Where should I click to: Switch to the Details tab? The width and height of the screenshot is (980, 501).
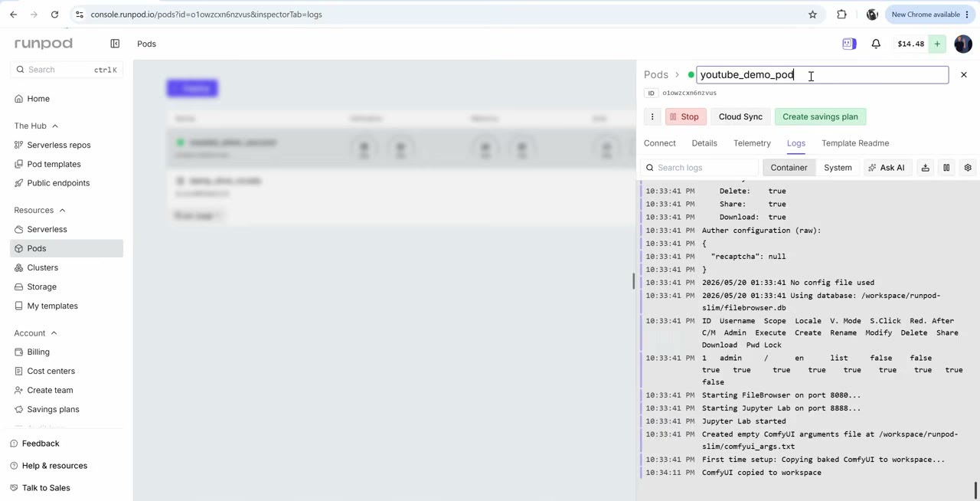tap(704, 143)
